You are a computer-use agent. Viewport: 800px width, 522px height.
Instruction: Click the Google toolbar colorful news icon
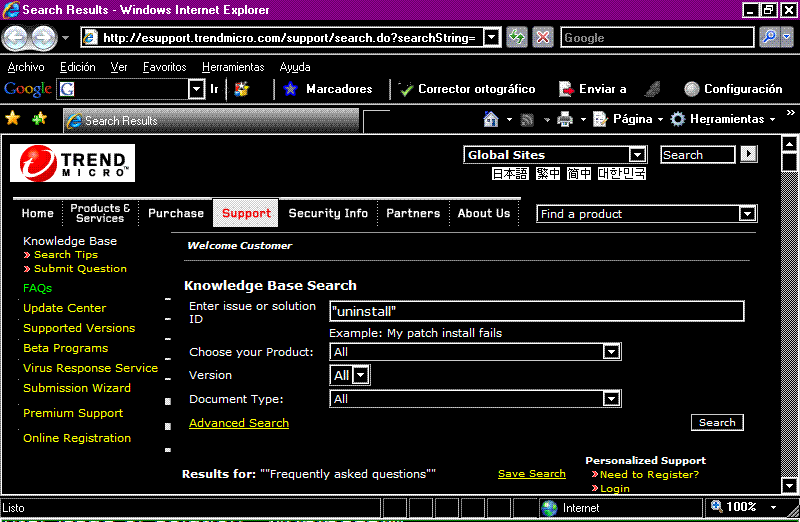click(x=241, y=89)
